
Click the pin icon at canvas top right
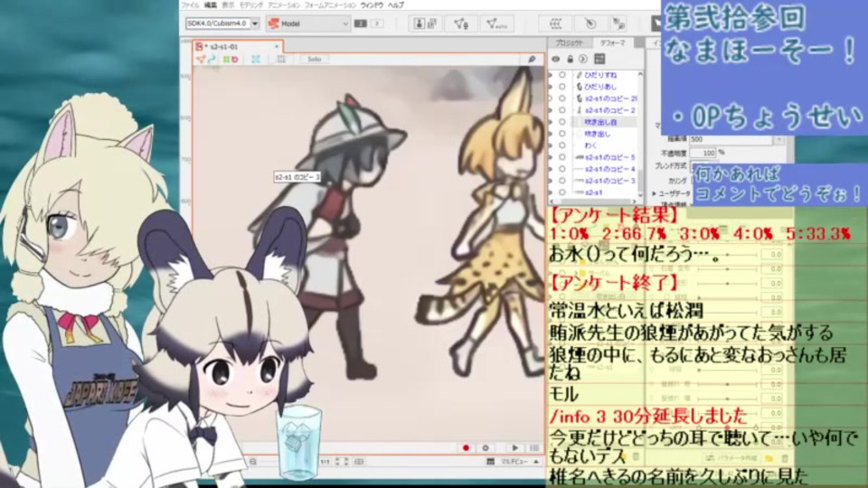[x=532, y=60]
